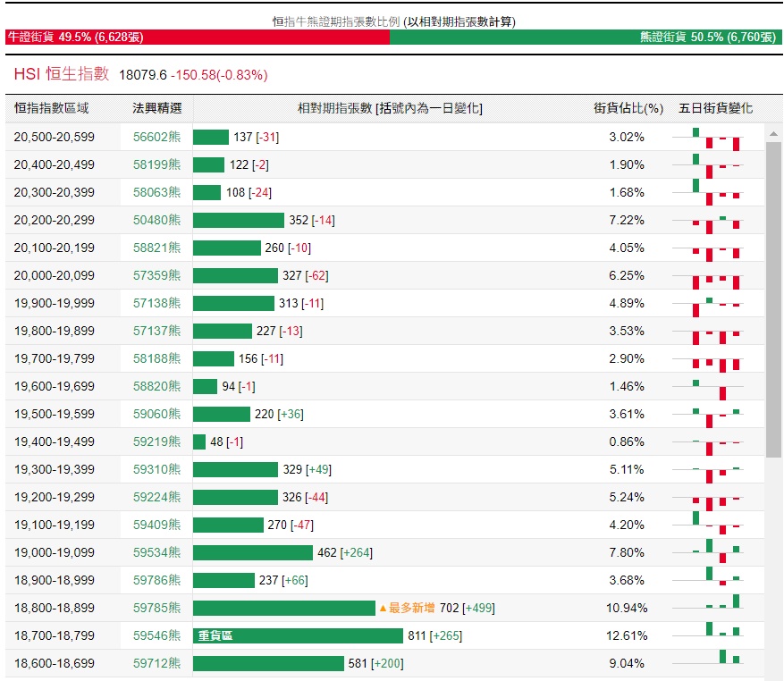
Task: Click the 相對期指張數 column header
Action: click(390, 108)
